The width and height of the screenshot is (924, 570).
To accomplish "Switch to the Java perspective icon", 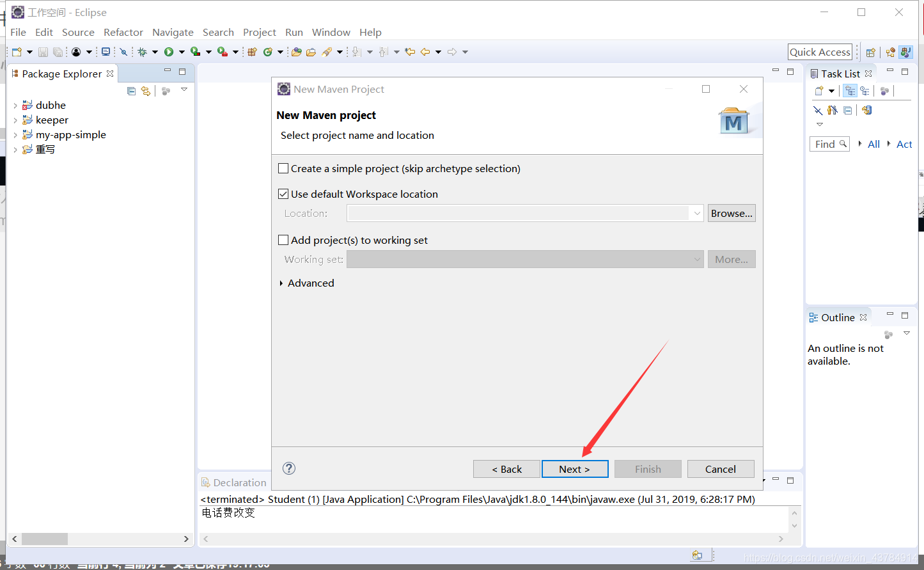I will [x=905, y=52].
